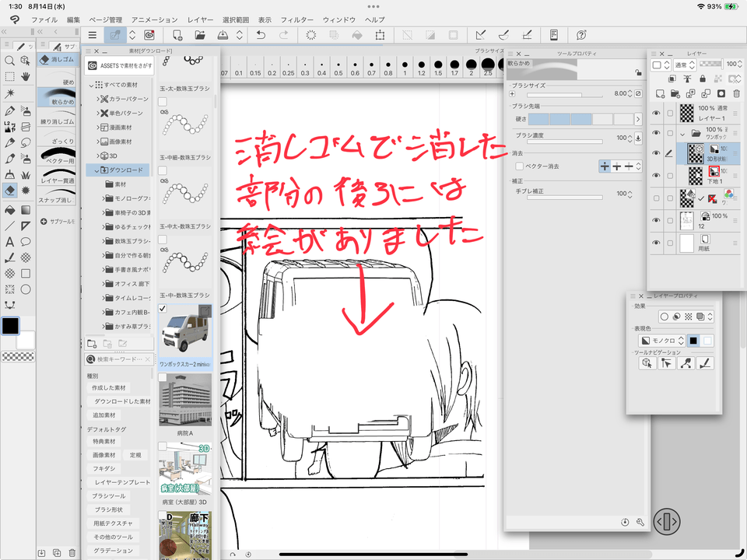Click the help question mark icon
Viewport: 747px width, 560px height.
tap(581, 35)
